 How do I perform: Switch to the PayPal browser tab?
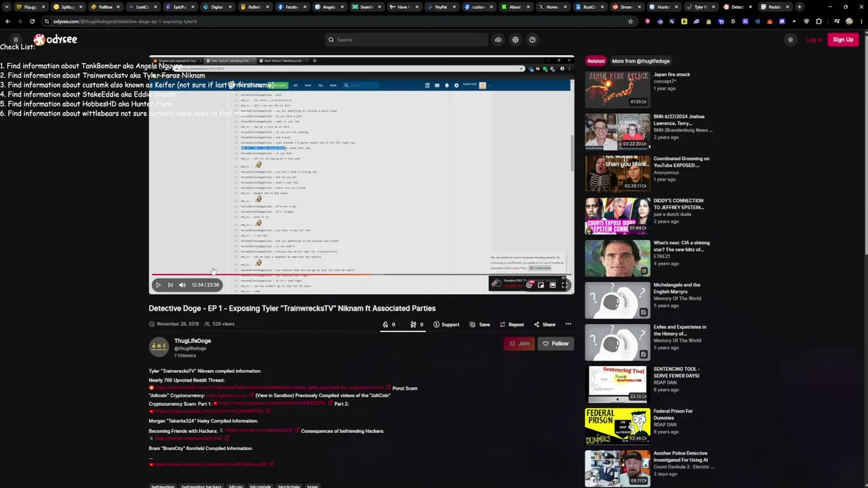point(439,7)
